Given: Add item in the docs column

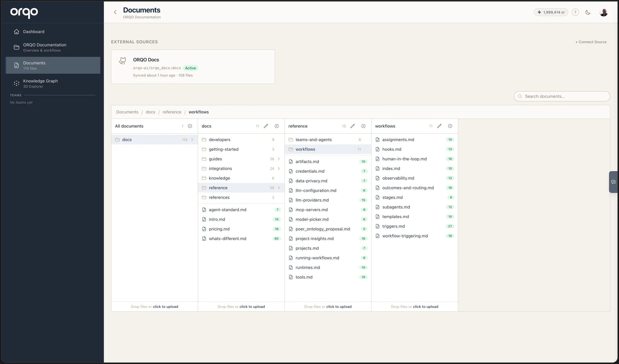Looking at the screenshot, I should point(277,126).
